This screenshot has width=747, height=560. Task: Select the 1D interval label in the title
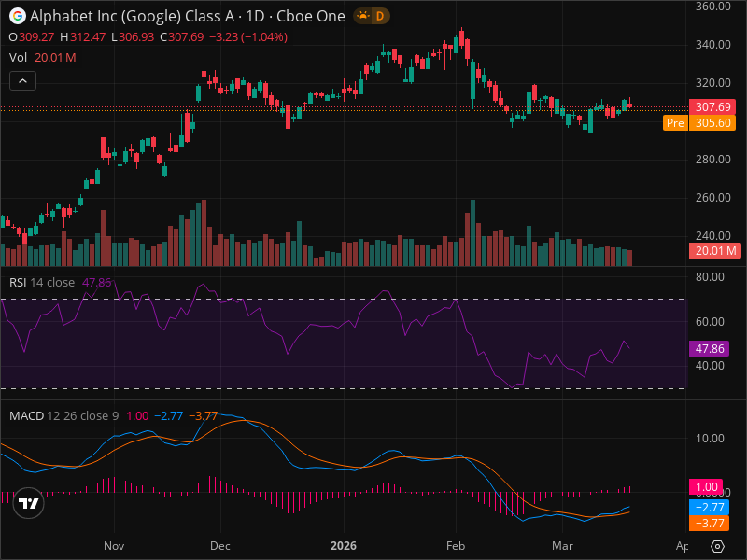(x=255, y=16)
